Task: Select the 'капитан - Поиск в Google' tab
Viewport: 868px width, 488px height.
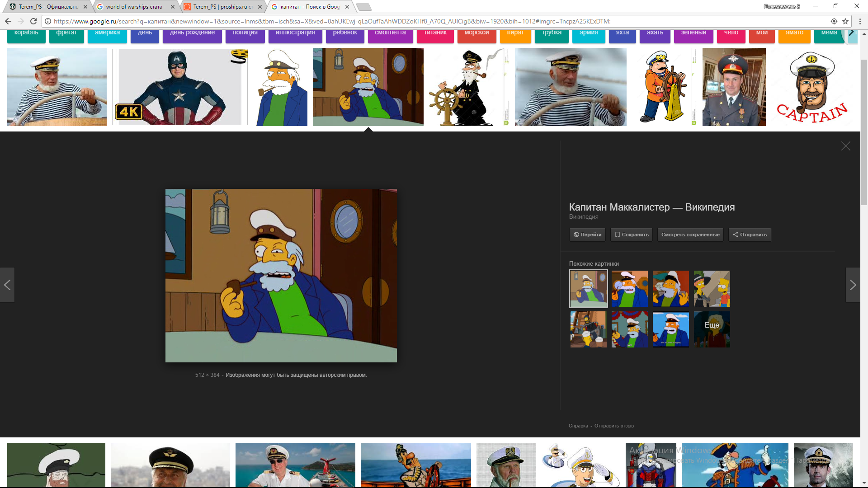Action: 309,7
